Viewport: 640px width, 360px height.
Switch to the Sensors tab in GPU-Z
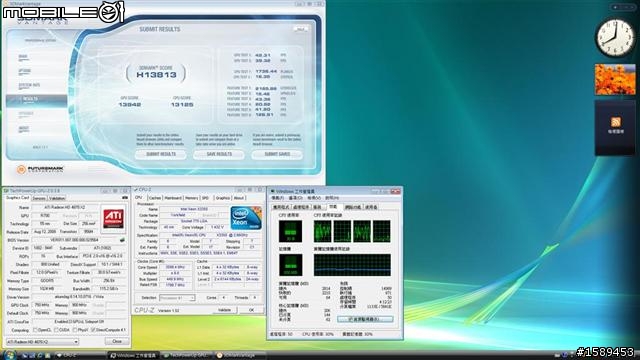[x=39, y=198]
